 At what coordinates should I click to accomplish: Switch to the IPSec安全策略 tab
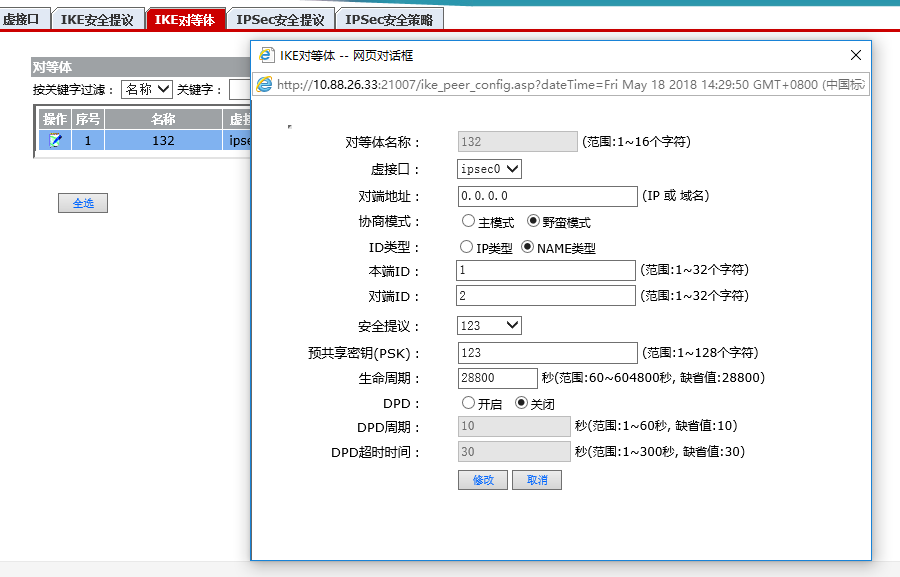[x=389, y=20]
